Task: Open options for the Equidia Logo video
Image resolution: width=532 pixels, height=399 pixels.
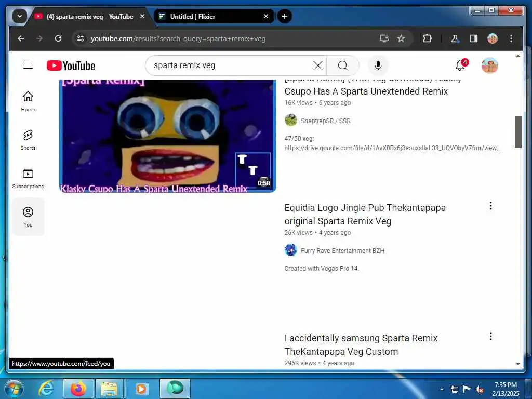Action: tap(490, 206)
